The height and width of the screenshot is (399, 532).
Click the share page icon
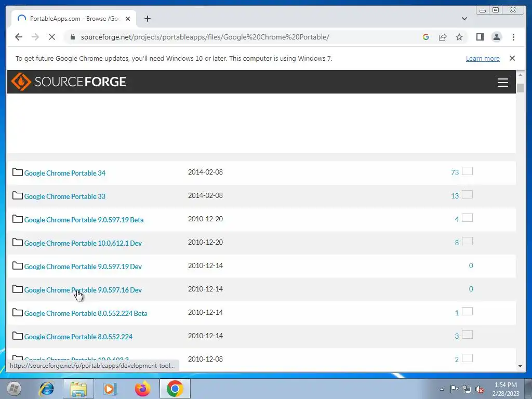[x=443, y=37]
